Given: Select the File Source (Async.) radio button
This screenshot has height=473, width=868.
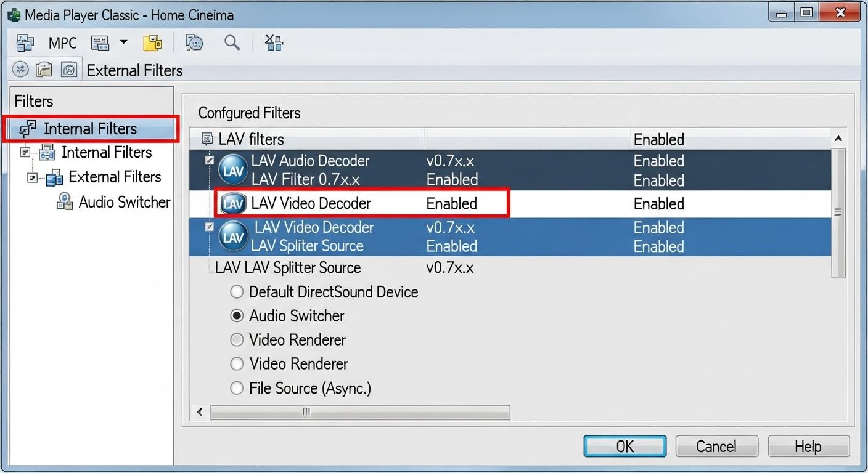Looking at the screenshot, I should point(237,389).
